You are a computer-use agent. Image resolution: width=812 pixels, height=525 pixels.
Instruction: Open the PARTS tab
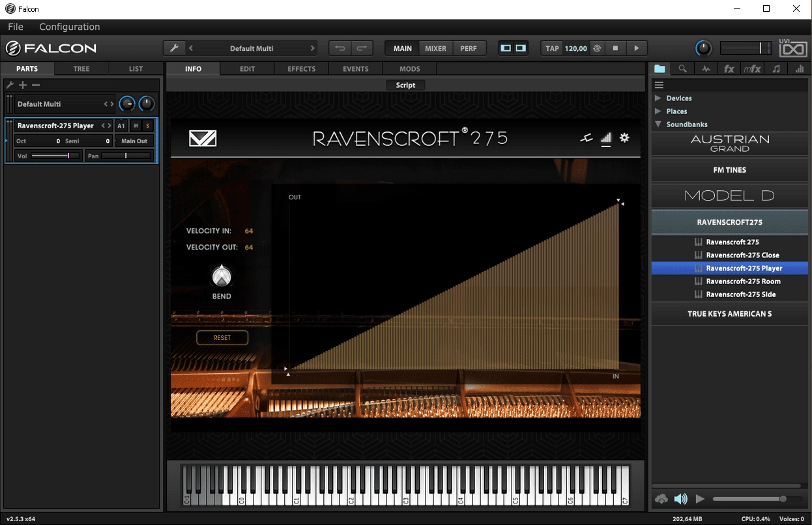[x=27, y=68]
